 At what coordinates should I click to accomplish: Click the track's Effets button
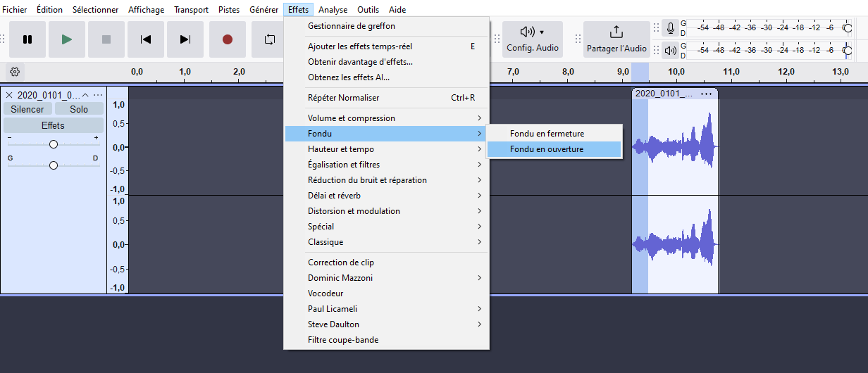(x=53, y=125)
